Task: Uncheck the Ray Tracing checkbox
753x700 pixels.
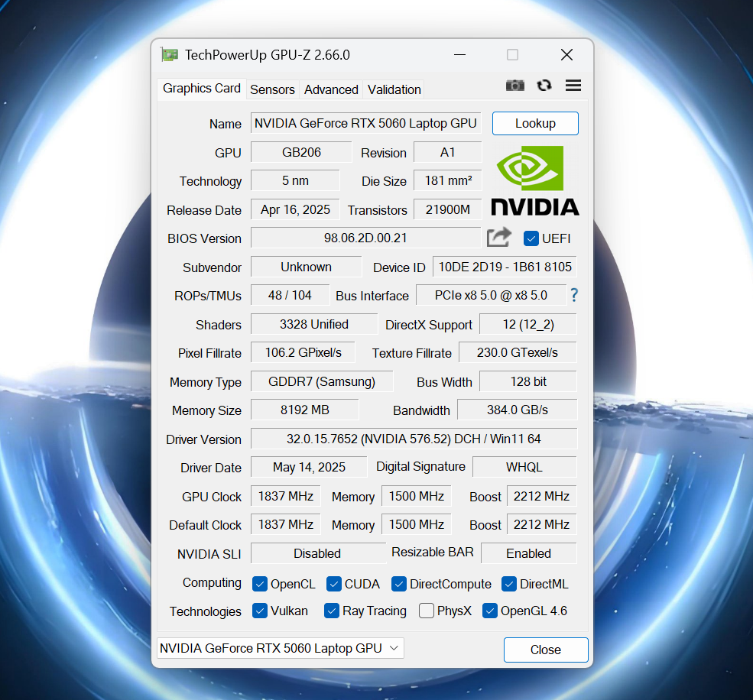Action: point(332,611)
